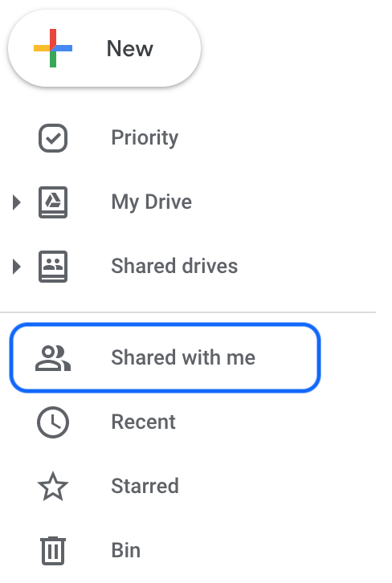Click the focused Shared with me outline
392x583 pixels.
[165, 357]
